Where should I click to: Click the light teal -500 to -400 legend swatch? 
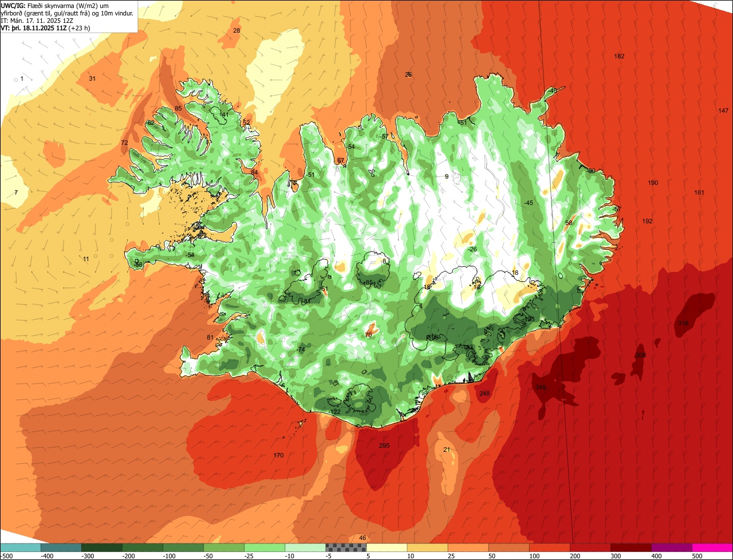(x=21, y=547)
